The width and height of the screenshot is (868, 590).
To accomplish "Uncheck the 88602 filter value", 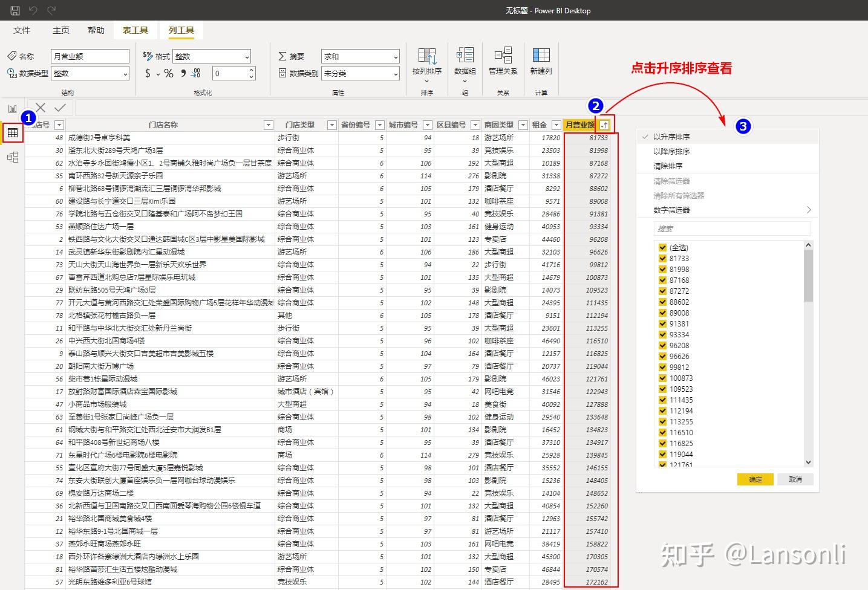I will pyautogui.click(x=662, y=302).
